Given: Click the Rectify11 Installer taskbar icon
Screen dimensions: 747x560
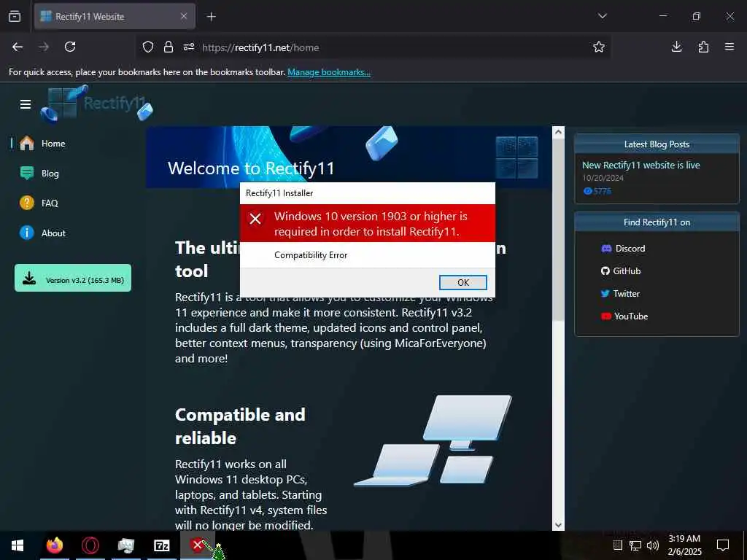Looking at the screenshot, I should (197, 545).
